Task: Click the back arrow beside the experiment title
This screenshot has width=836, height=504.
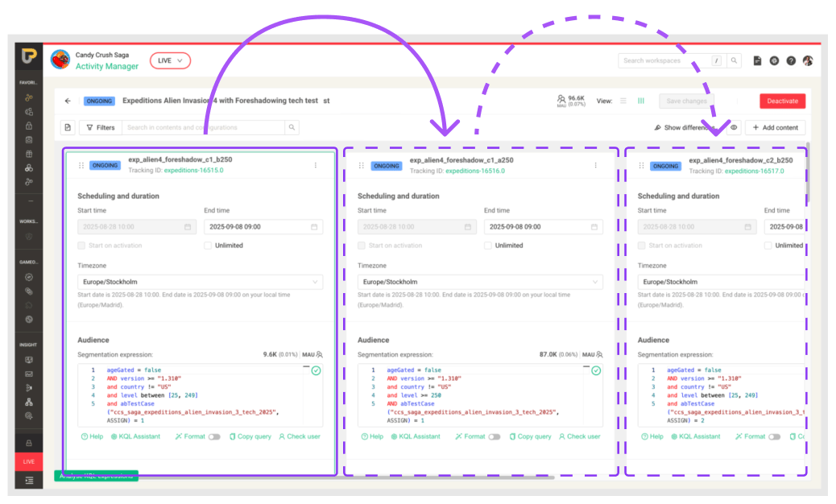Action: (x=68, y=101)
